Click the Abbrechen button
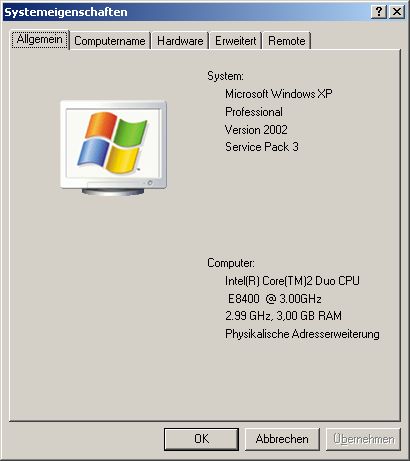The width and height of the screenshot is (410, 461). click(x=282, y=439)
